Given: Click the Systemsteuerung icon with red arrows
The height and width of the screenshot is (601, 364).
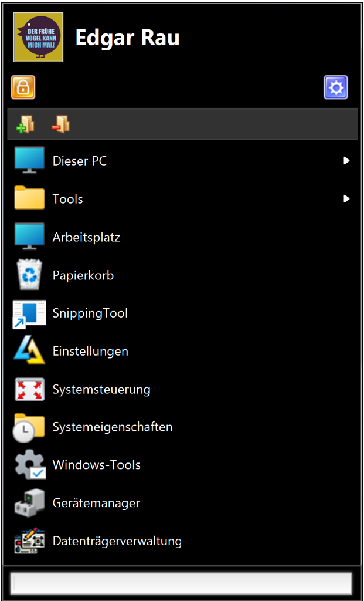Looking at the screenshot, I should (29, 390).
